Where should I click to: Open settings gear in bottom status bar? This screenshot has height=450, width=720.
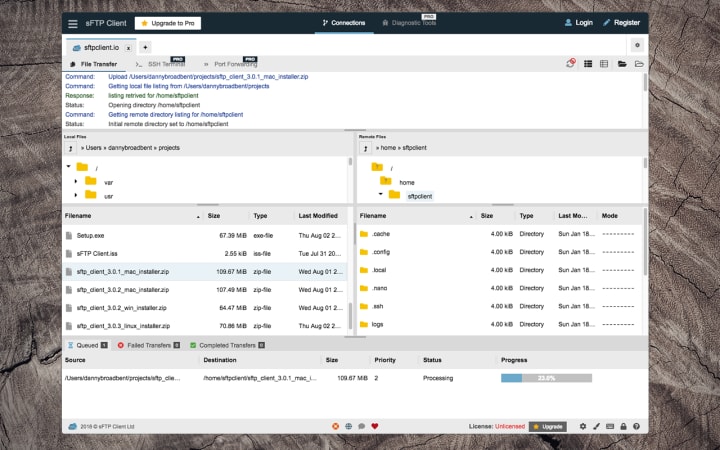(x=583, y=426)
